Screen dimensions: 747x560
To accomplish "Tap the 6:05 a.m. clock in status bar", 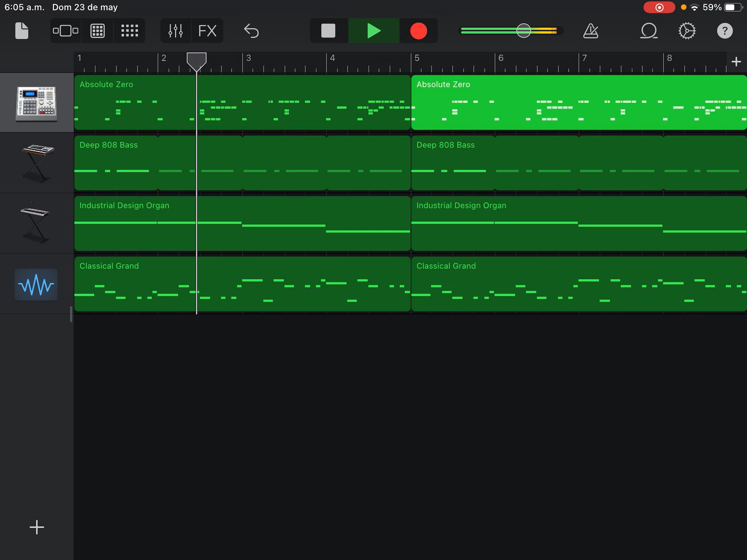I will [x=24, y=7].
